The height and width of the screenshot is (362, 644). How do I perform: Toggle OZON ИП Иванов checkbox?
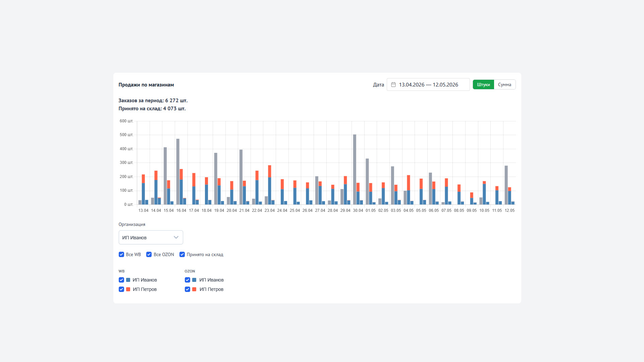pyautogui.click(x=187, y=280)
